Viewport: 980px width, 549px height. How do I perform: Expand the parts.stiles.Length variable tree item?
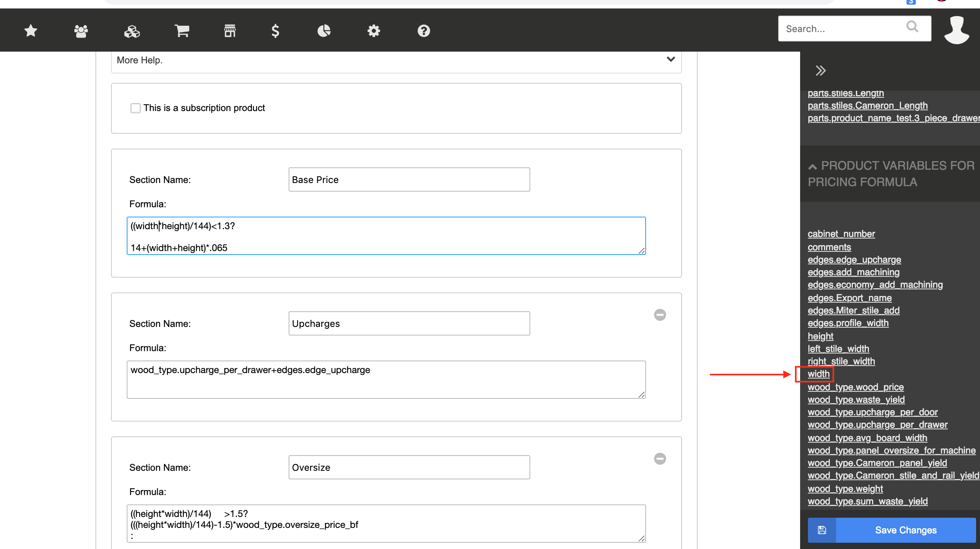pos(844,92)
